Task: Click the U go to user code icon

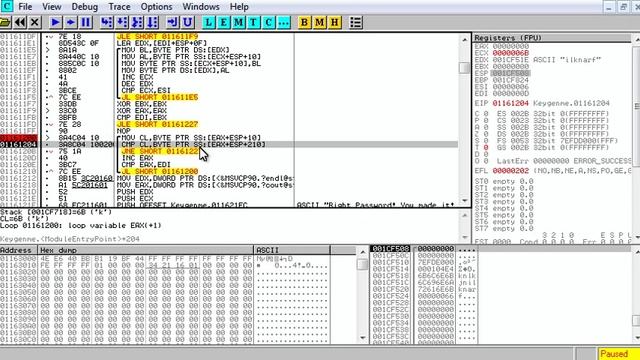Action: click(x=187, y=22)
